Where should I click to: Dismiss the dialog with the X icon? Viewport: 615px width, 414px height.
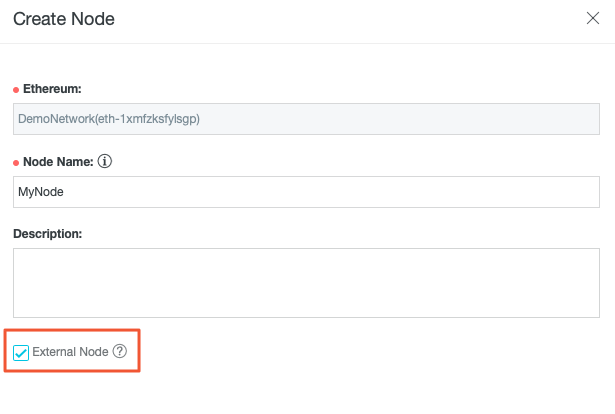click(592, 19)
